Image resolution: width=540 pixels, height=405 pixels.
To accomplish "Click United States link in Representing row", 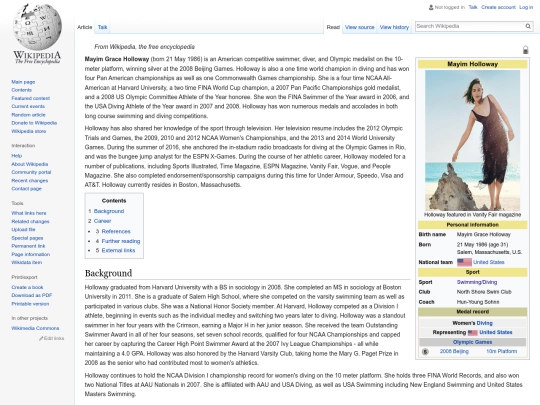I will pyautogui.click(x=496, y=332).
